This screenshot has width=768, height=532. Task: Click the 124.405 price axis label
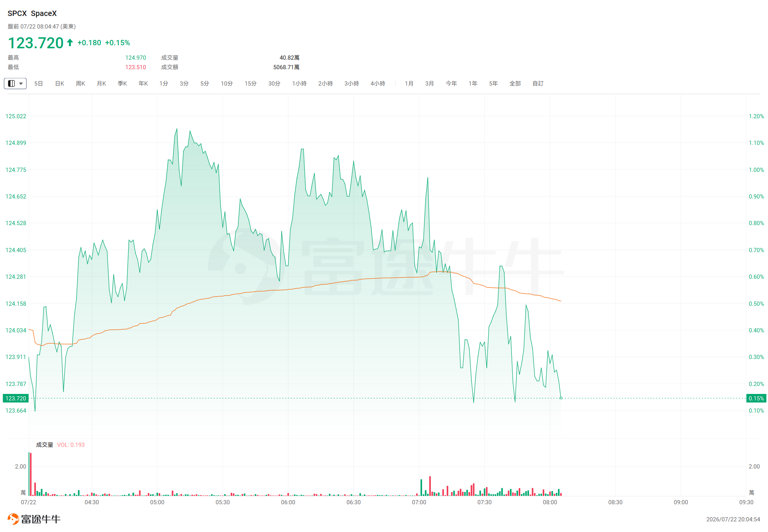(x=16, y=250)
